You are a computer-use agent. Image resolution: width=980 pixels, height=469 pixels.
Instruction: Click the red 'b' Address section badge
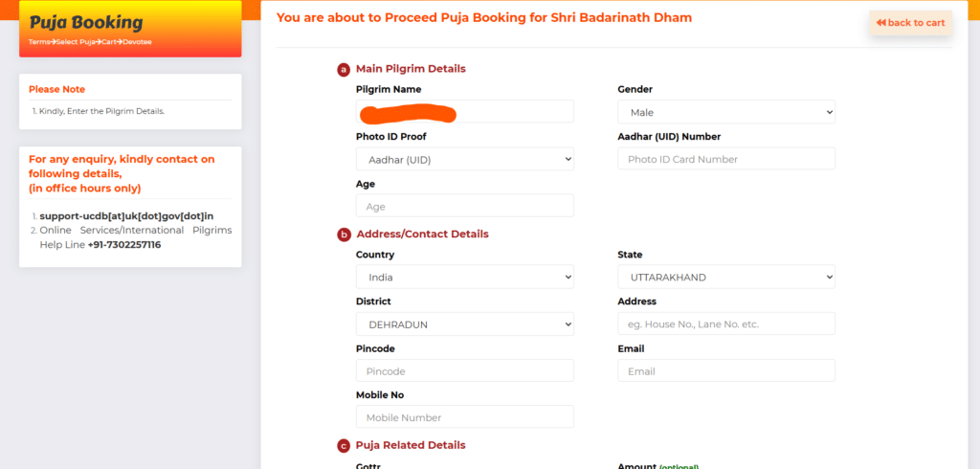coord(344,235)
